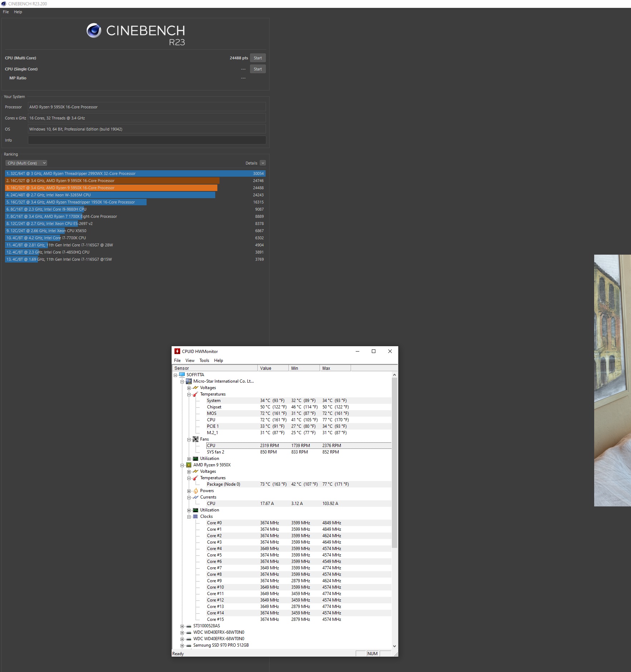The width and height of the screenshot is (631, 672).
Task: Collapse the Micro-Star International node
Action: pyautogui.click(x=182, y=382)
